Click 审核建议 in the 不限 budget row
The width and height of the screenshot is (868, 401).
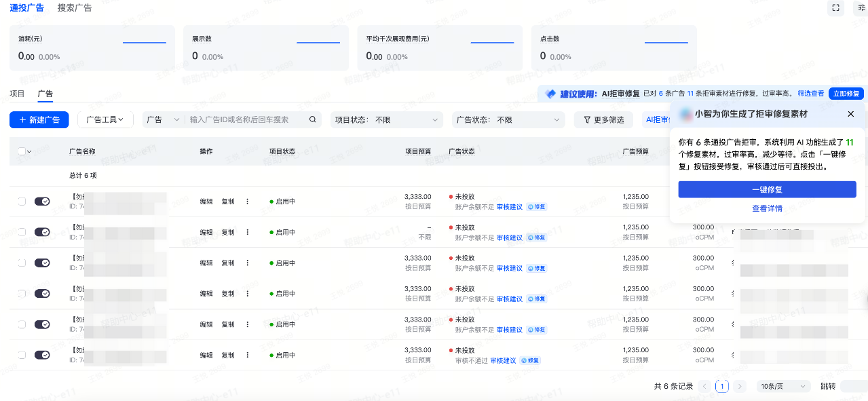coord(510,237)
